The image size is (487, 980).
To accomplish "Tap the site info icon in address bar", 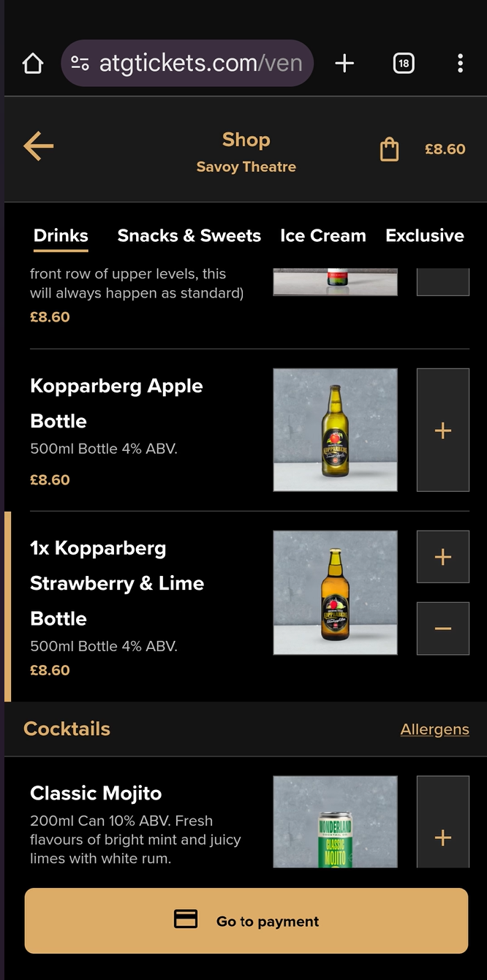I will pos(80,64).
